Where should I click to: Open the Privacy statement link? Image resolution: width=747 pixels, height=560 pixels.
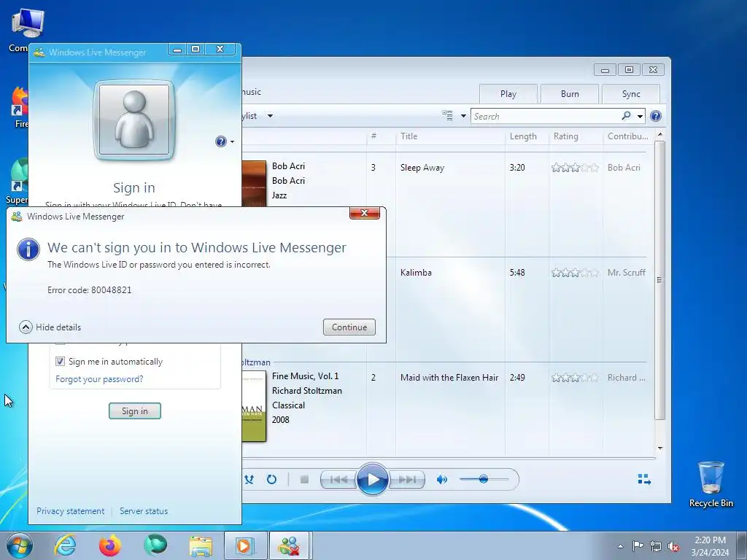[x=71, y=511]
